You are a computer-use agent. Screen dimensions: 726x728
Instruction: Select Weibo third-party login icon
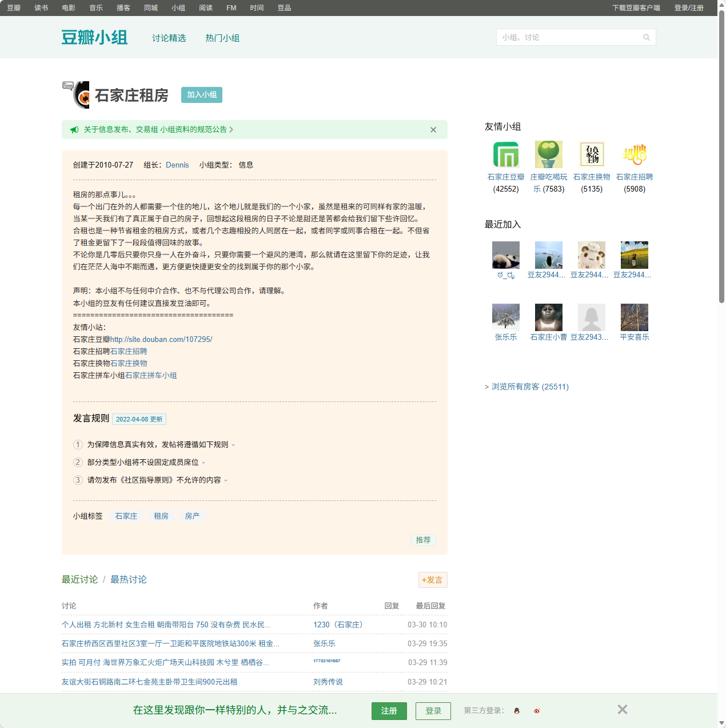pos(537,711)
